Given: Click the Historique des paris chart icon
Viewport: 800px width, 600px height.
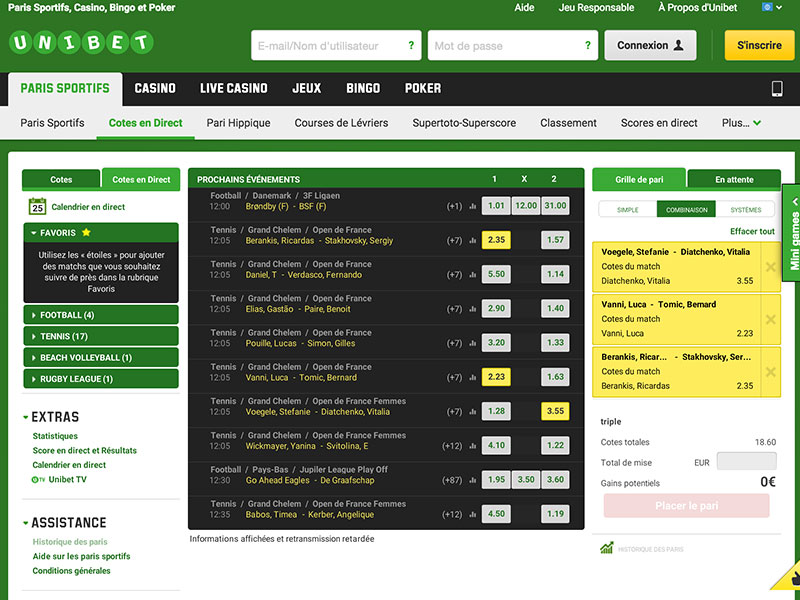Looking at the screenshot, I should [x=607, y=548].
